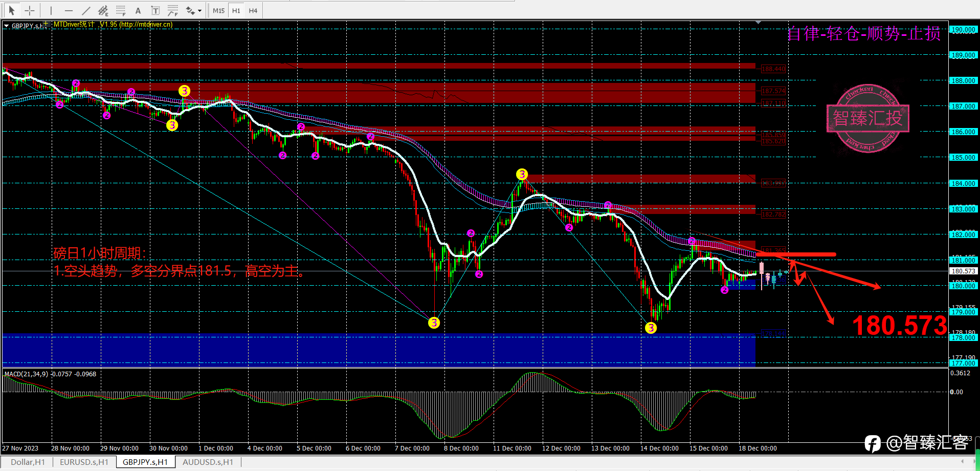Viewport: 980px width, 471px height.
Task: Click the 30 Nov 00:00 time label
Action: click(x=168, y=448)
